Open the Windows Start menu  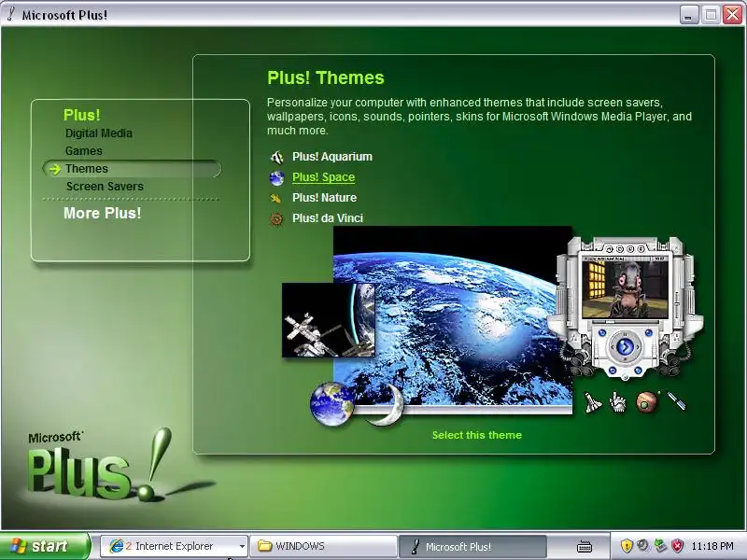(x=44, y=546)
